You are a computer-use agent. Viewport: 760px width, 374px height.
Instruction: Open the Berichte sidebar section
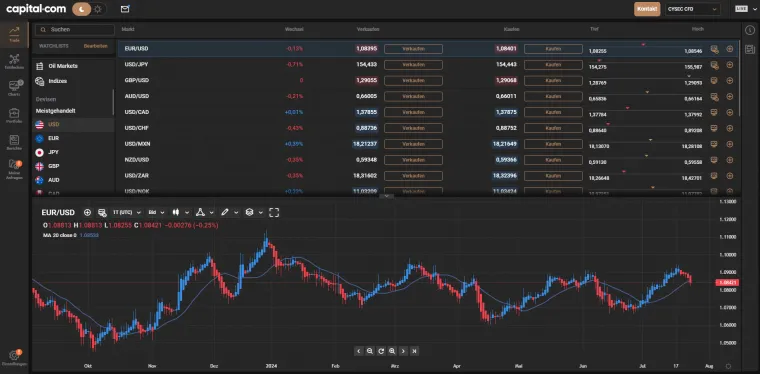[x=14, y=142]
